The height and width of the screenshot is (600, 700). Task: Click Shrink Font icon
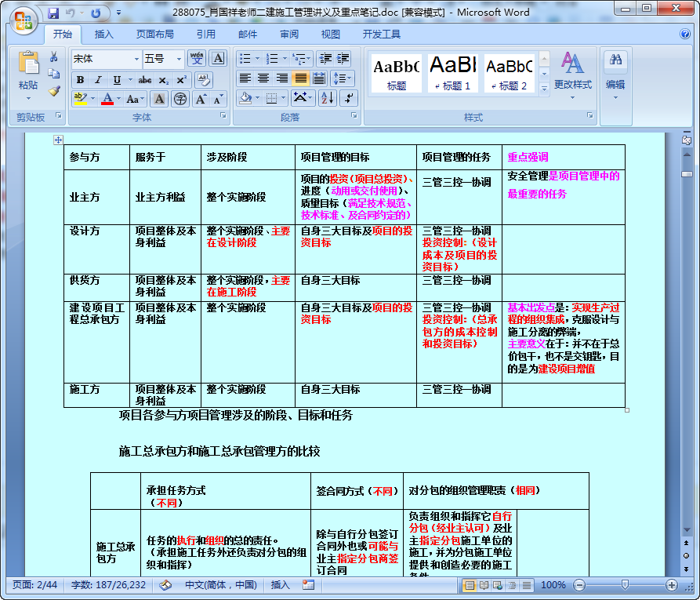coord(217,99)
